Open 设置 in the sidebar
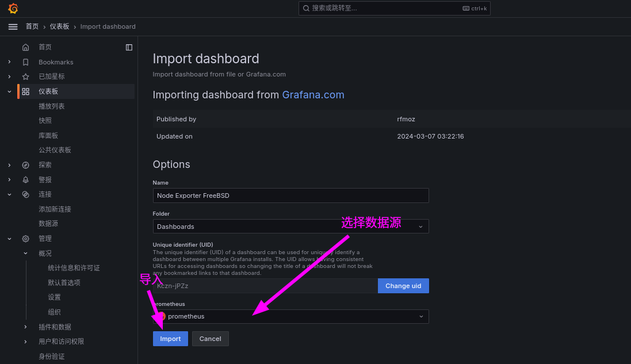Viewport: 631px width, 364px height. click(x=54, y=297)
